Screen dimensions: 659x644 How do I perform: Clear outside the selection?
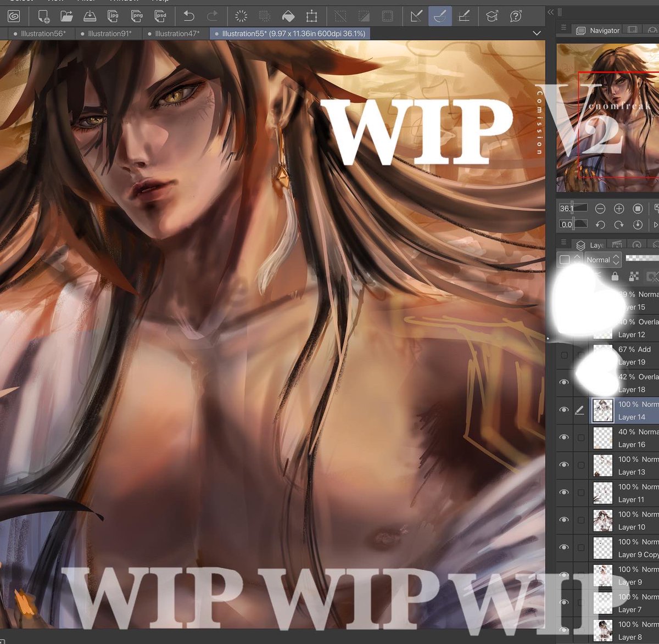coord(265,16)
